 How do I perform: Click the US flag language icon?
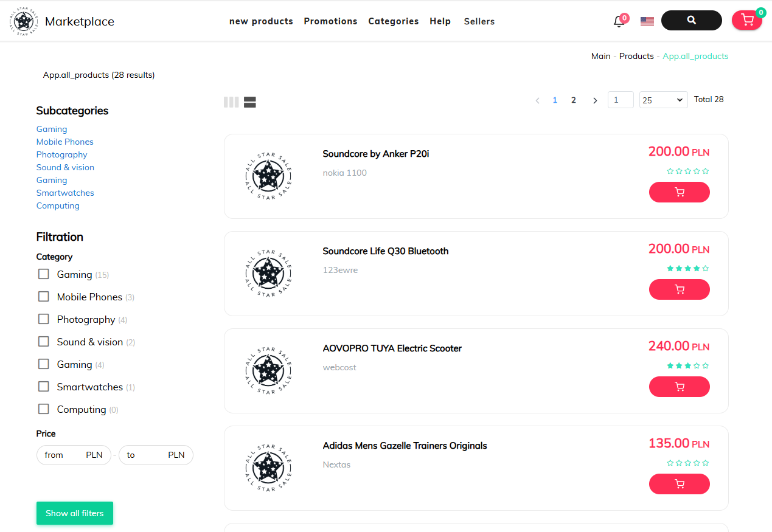coord(647,21)
